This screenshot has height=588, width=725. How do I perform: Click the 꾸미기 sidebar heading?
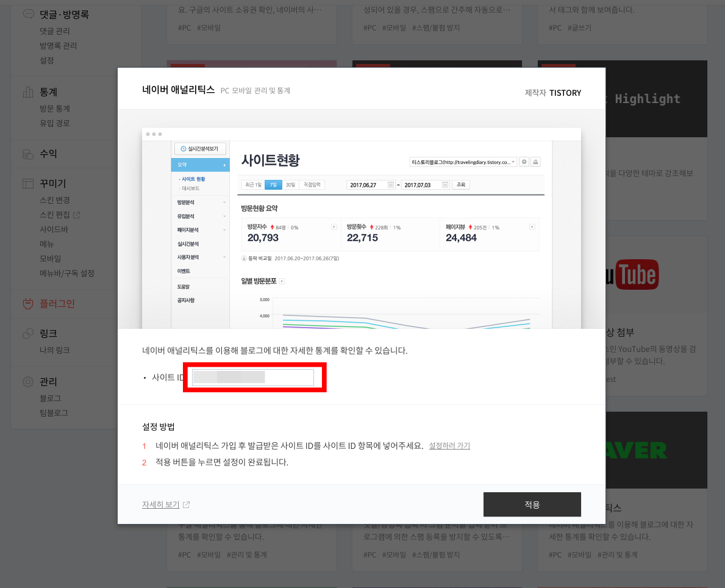coord(52,184)
